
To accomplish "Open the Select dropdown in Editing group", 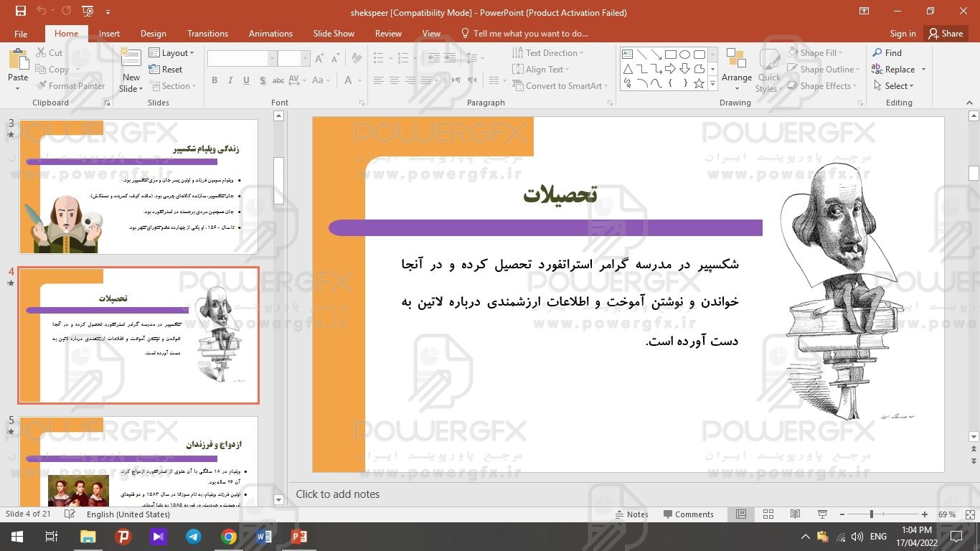I will 894,86.
